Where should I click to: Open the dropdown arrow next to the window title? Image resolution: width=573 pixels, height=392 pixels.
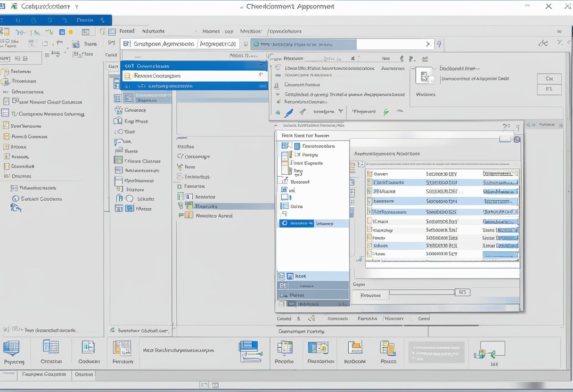[76, 7]
